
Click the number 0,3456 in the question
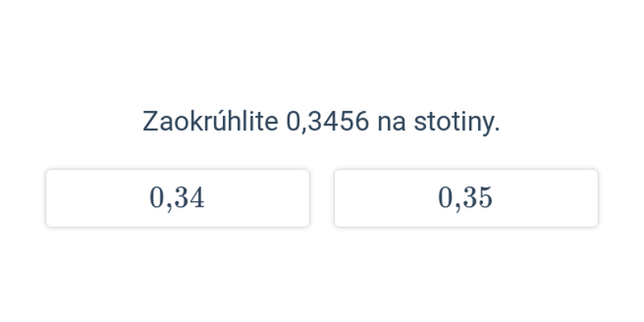[328, 122]
